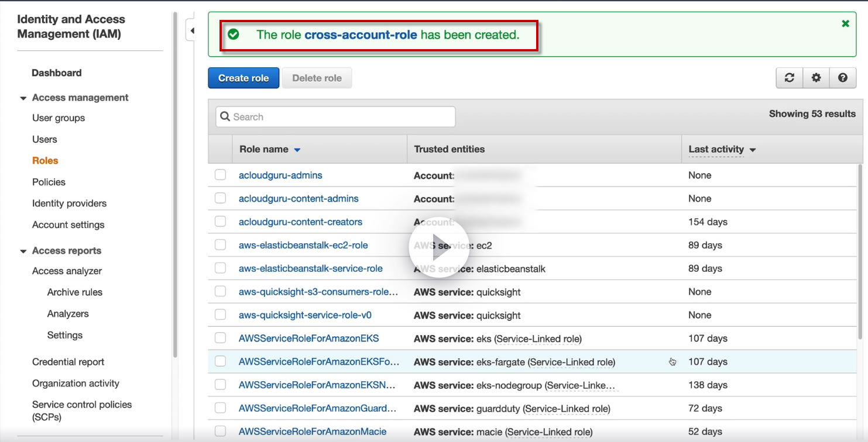Open the table settings gear icon
This screenshot has height=442, width=868.
point(816,78)
